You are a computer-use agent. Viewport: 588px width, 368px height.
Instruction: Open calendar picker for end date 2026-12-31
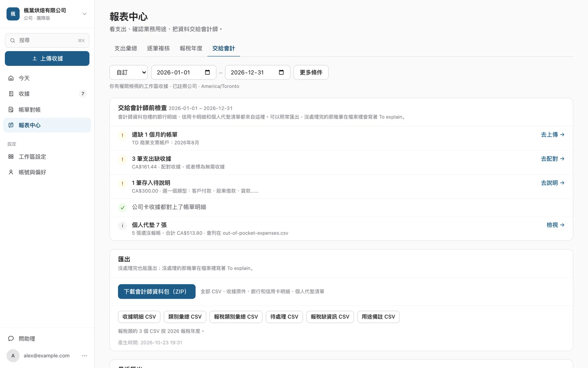281,72
